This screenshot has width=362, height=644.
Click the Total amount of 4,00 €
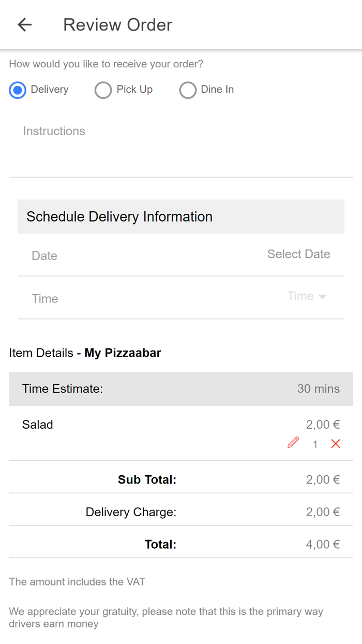point(323,544)
